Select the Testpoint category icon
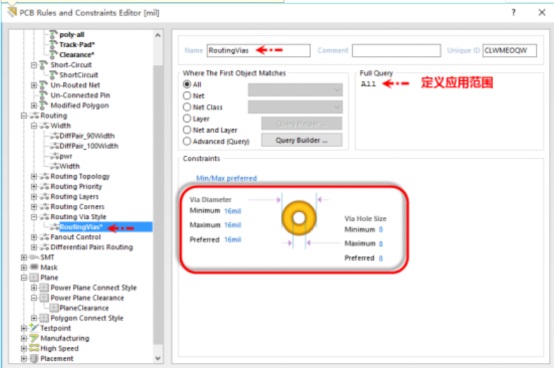Screen dimensions: 554x368 pyautogui.click(x=34, y=328)
